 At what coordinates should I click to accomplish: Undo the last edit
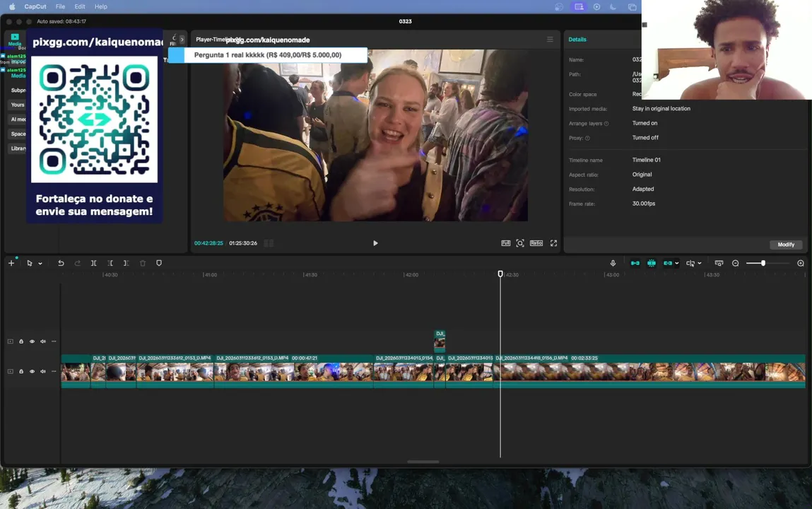(x=61, y=263)
